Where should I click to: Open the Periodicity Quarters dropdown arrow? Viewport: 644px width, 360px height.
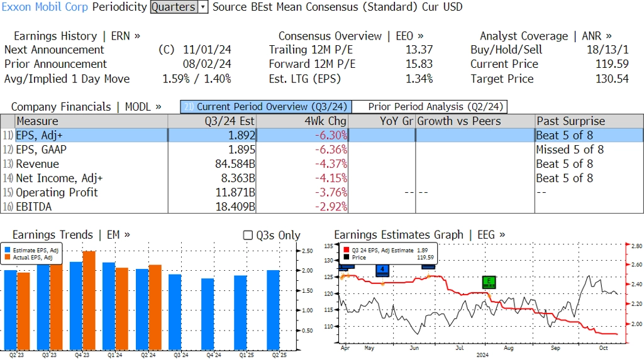click(203, 7)
